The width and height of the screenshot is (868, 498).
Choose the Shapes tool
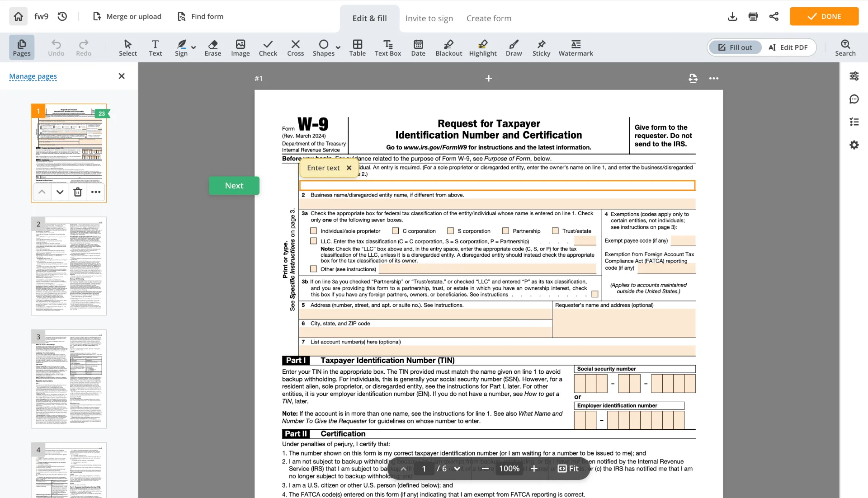point(324,47)
